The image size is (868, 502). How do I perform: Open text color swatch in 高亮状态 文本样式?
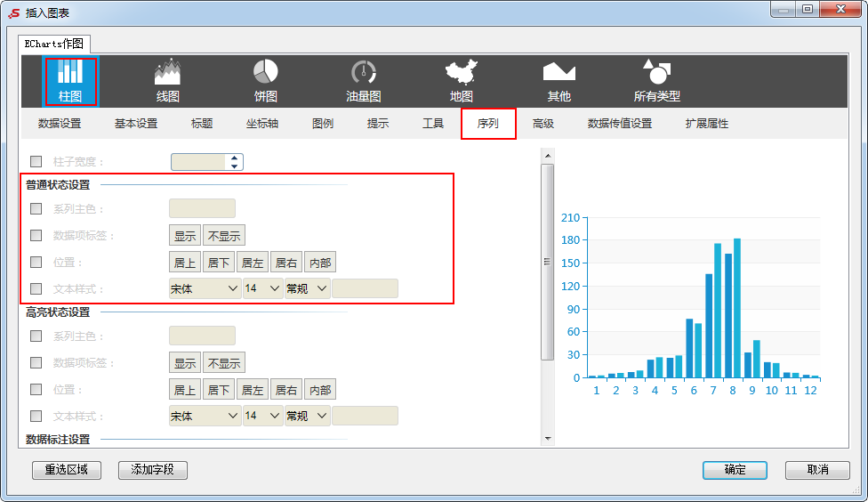(365, 417)
